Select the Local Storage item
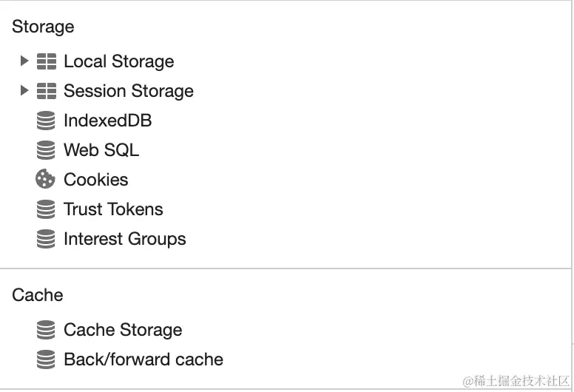The image size is (574, 392). (118, 61)
